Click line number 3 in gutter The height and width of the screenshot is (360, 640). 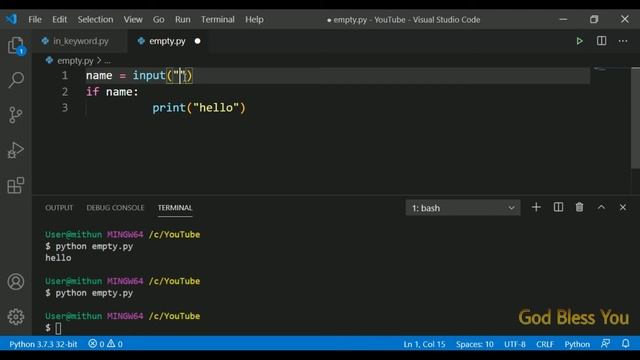click(x=65, y=108)
